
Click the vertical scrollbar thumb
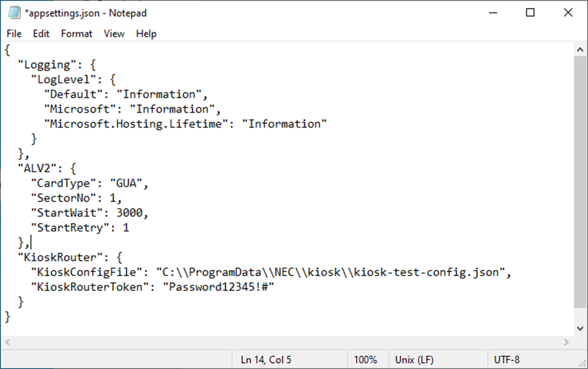[x=580, y=179]
